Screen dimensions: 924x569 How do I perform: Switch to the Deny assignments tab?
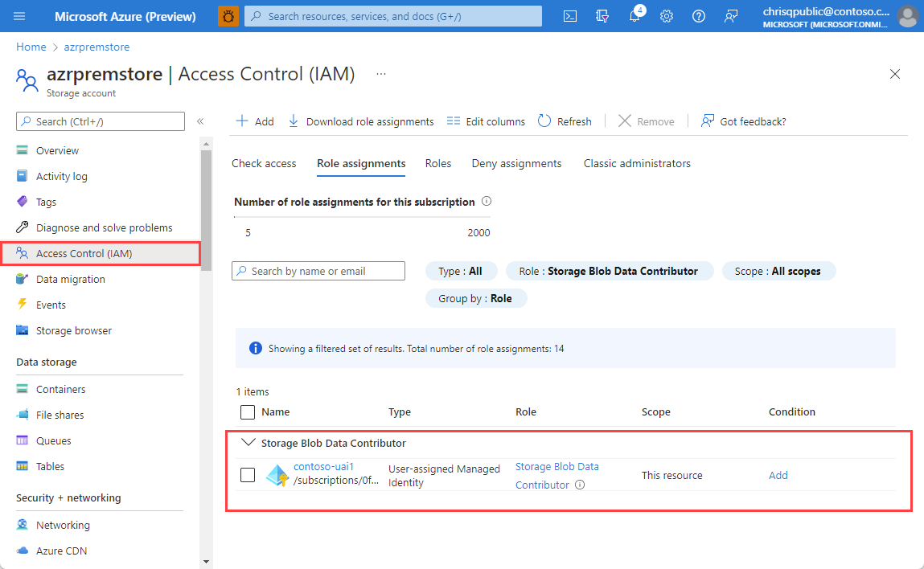pyautogui.click(x=516, y=163)
